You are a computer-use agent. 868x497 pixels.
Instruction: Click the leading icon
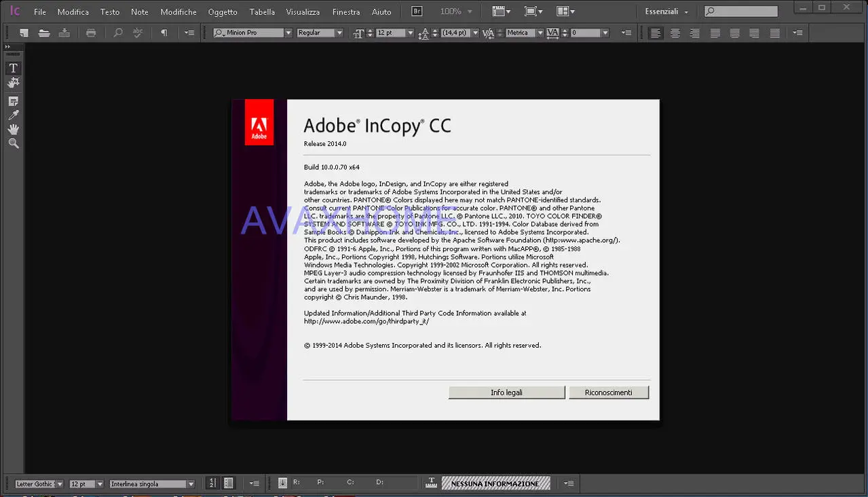pos(424,33)
